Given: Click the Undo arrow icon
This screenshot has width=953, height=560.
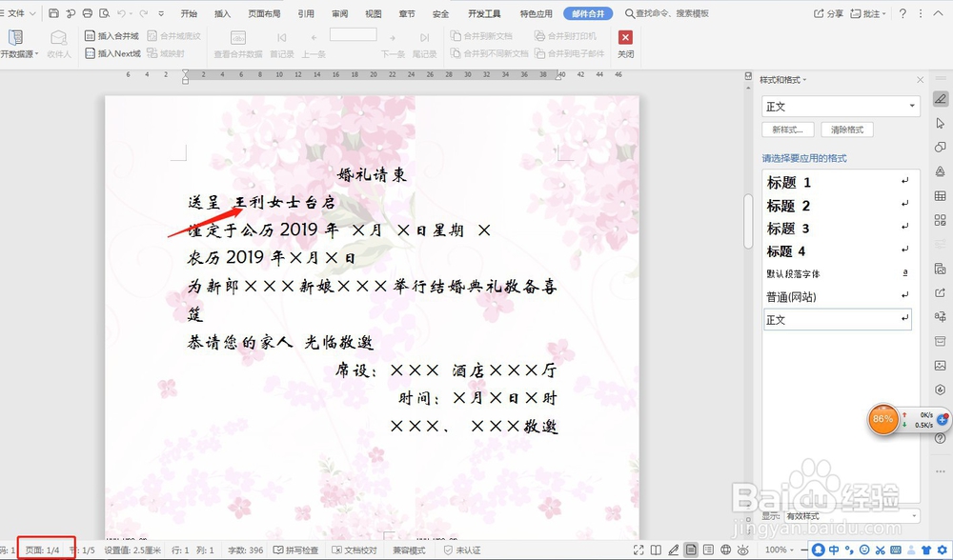Looking at the screenshot, I should pyautogui.click(x=122, y=13).
